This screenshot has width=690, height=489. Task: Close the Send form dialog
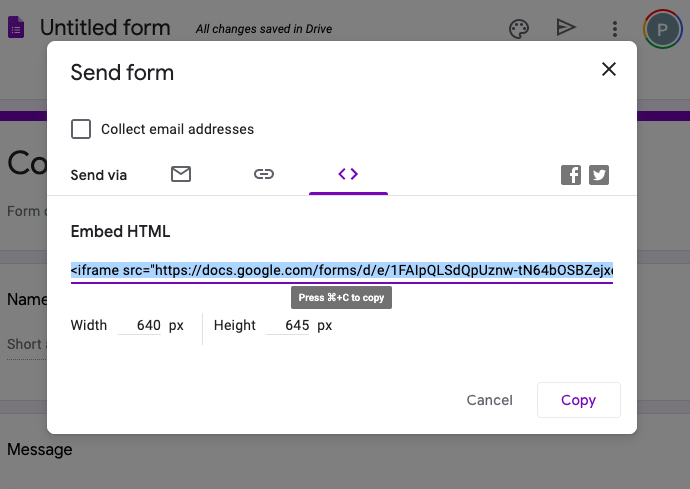(x=608, y=69)
